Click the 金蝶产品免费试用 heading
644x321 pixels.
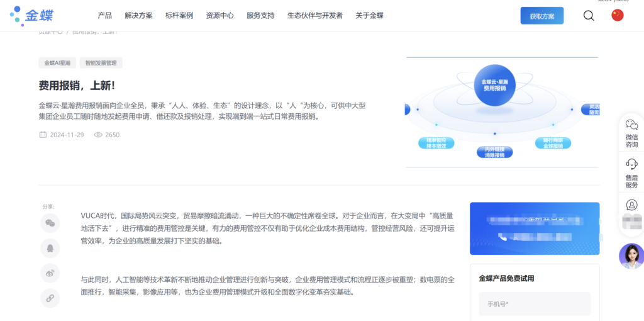[x=506, y=278]
